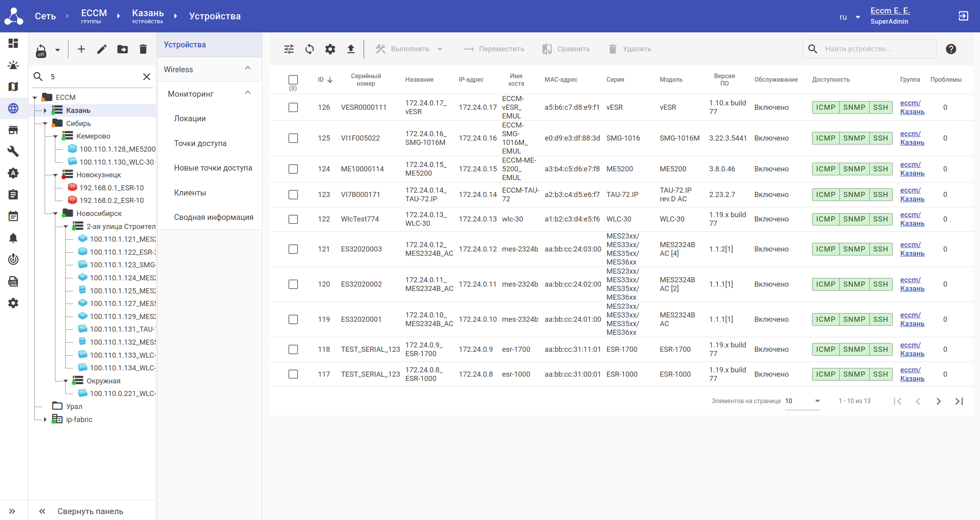
Task: Select checkbox for device ID 121
Action: [293, 249]
